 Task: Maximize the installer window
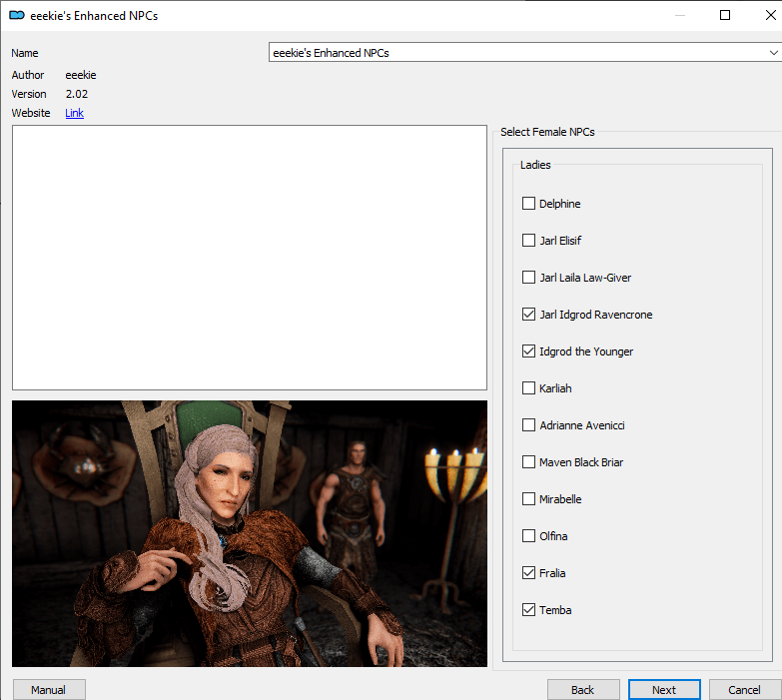click(x=725, y=15)
